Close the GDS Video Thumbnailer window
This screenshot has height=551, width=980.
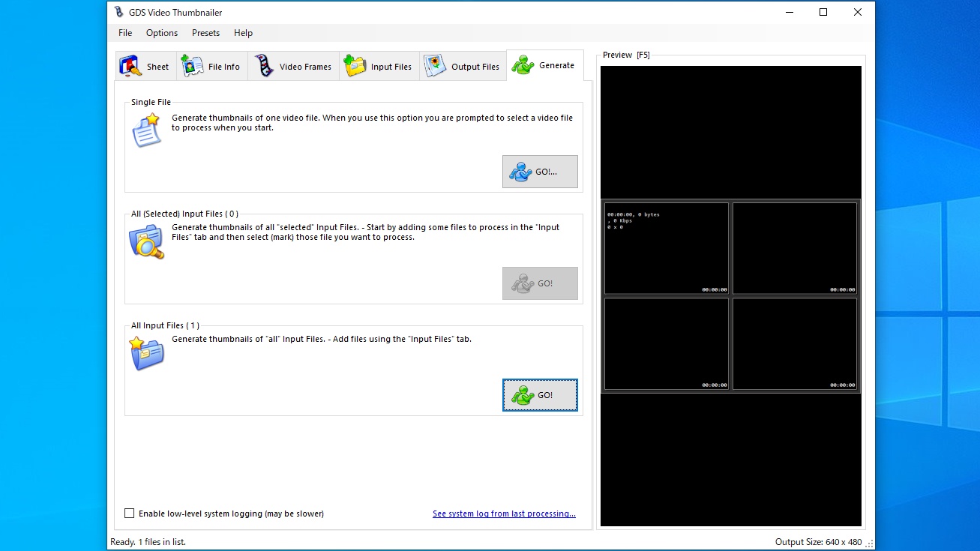coord(858,12)
